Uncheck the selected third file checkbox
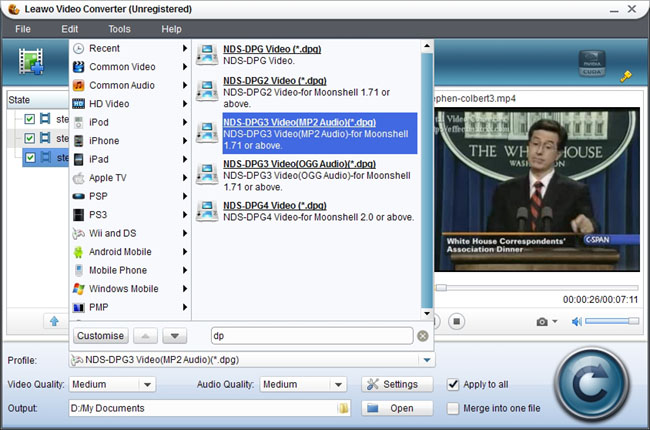 coord(29,158)
